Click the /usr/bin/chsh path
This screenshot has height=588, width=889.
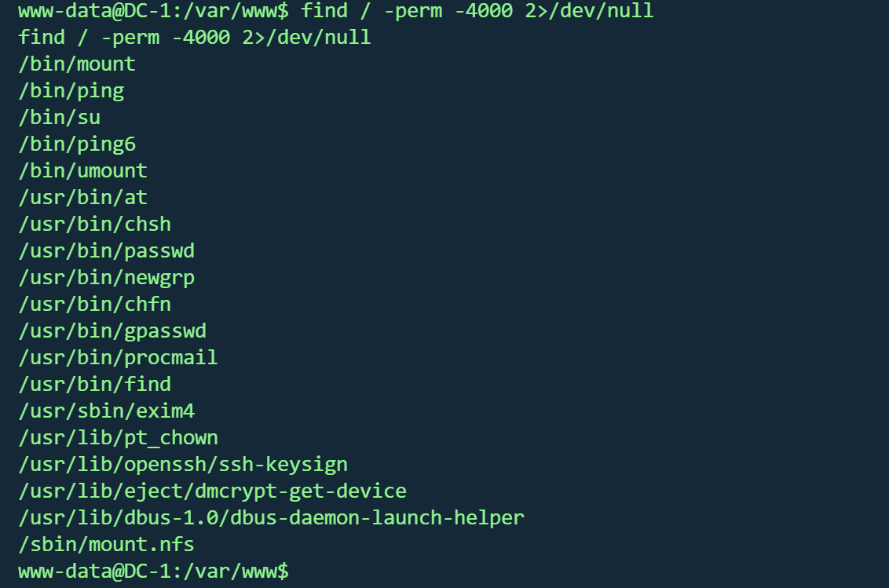pyautogui.click(x=95, y=224)
